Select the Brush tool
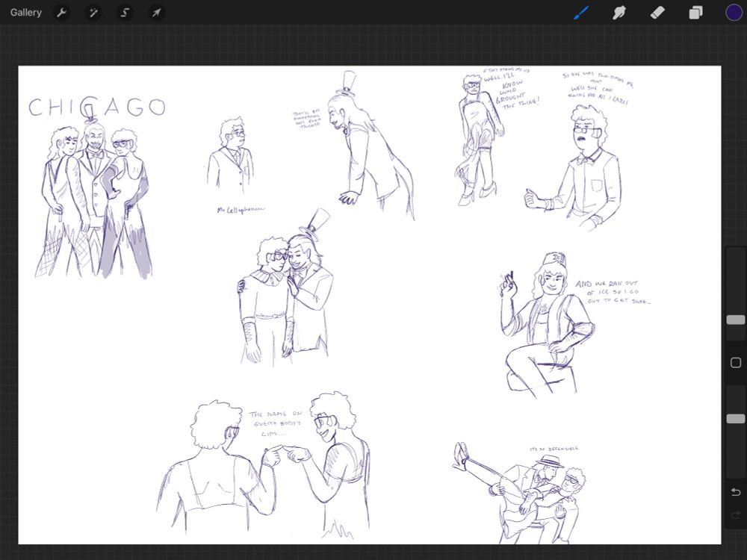Screen dimensions: 747x560 (x=581, y=13)
